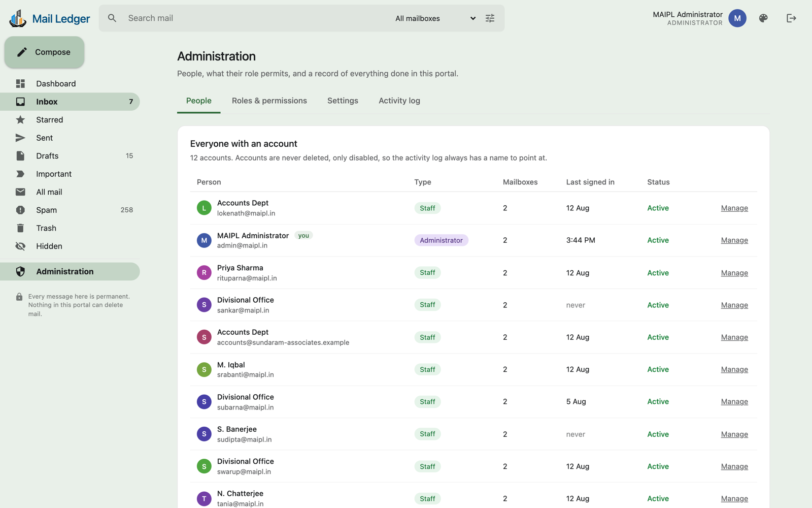This screenshot has width=812, height=508.
Task: Click the 'you' badge beside MAIPL Administrator
Action: coord(303,236)
